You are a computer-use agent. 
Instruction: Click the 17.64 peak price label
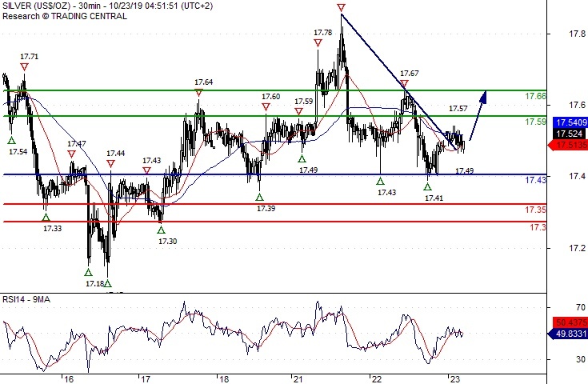tap(204, 82)
